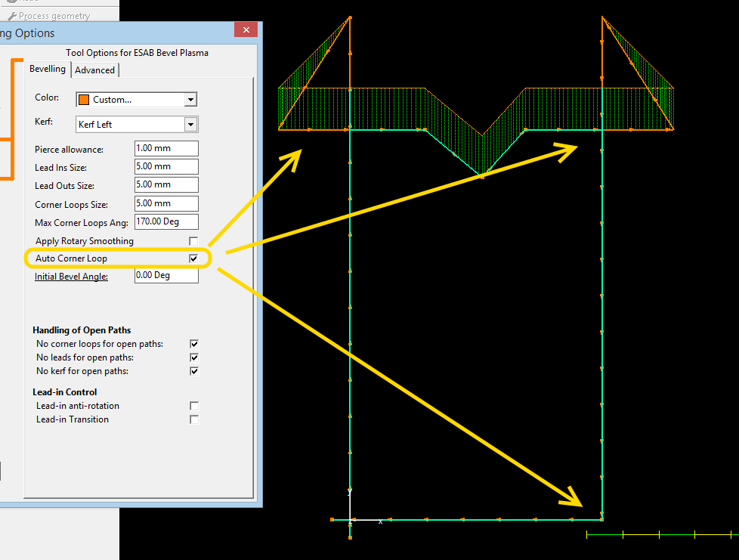
Task: Click the Pierce allowance input field
Action: pyautogui.click(x=166, y=148)
